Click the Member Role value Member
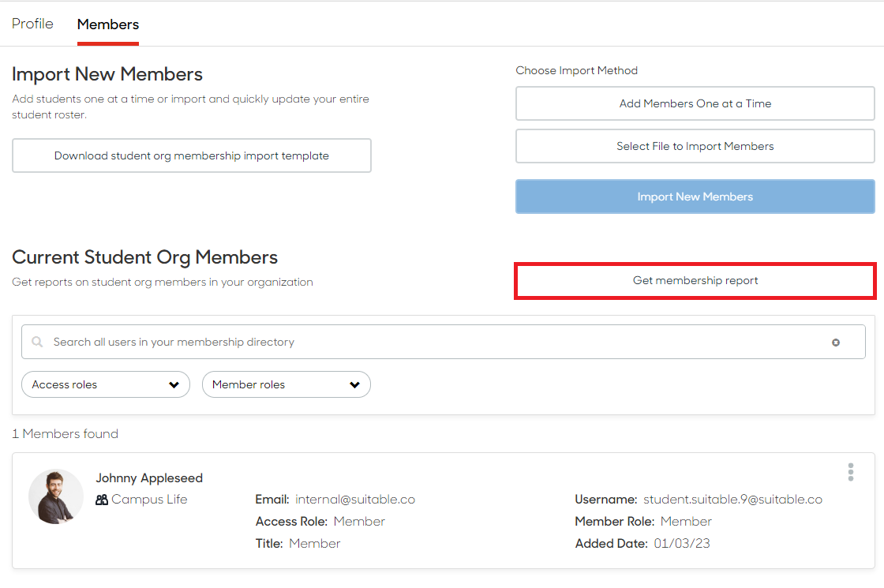Image resolution: width=884 pixels, height=588 pixels. coord(686,522)
